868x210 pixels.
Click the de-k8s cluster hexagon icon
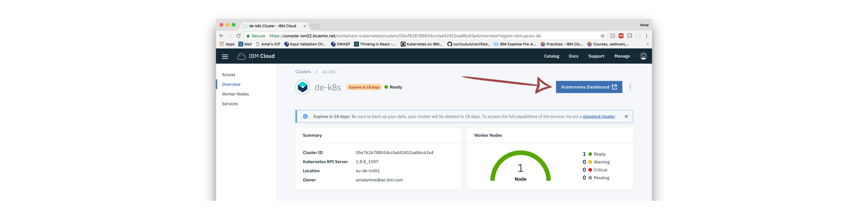[302, 87]
